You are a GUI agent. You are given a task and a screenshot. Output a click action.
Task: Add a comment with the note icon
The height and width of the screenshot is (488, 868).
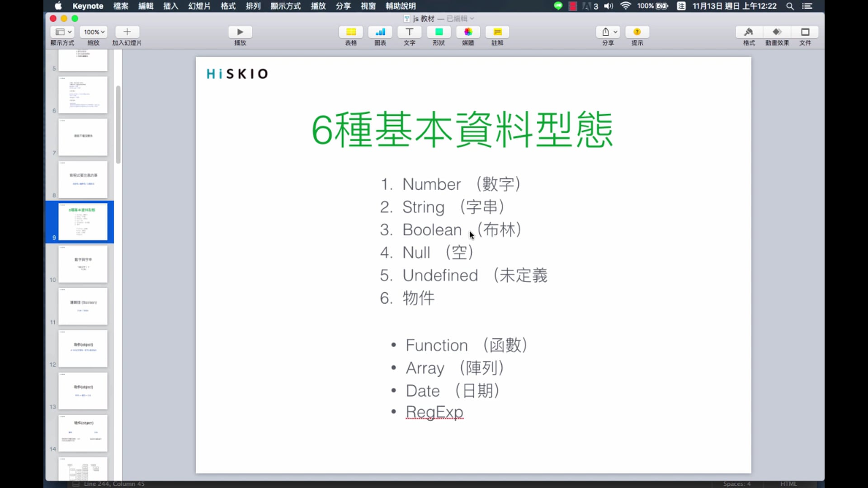tap(497, 32)
